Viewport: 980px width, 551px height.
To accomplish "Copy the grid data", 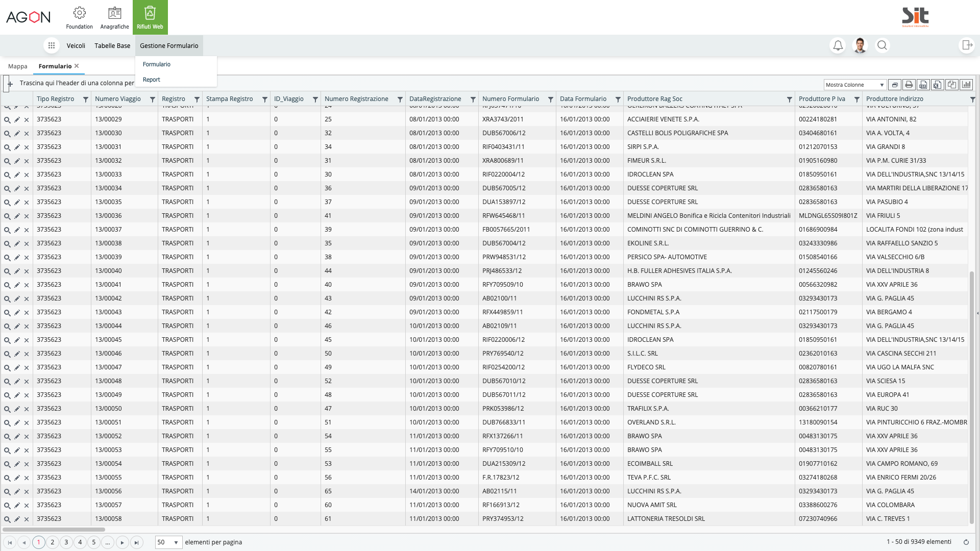I will [952, 84].
